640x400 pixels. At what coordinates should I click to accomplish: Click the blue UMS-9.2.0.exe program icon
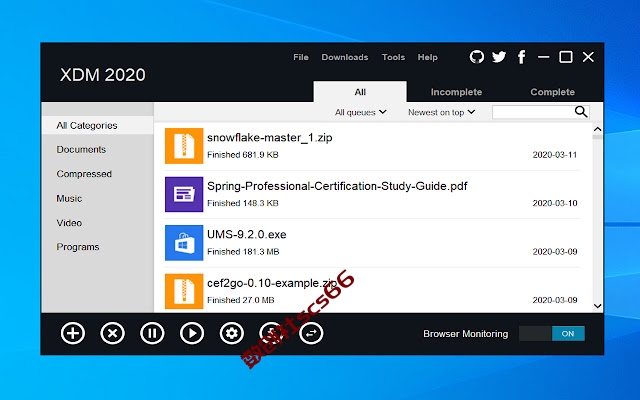click(184, 243)
